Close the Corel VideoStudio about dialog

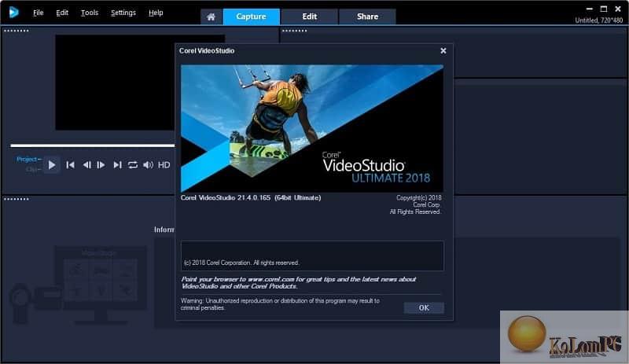pos(443,51)
